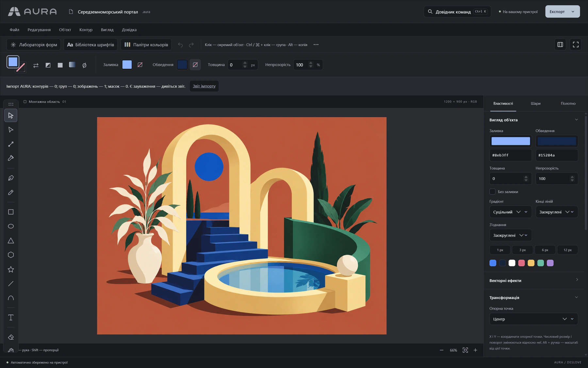Open the Довідник команд search box
Screen dimensions: 588x368
(457, 11)
